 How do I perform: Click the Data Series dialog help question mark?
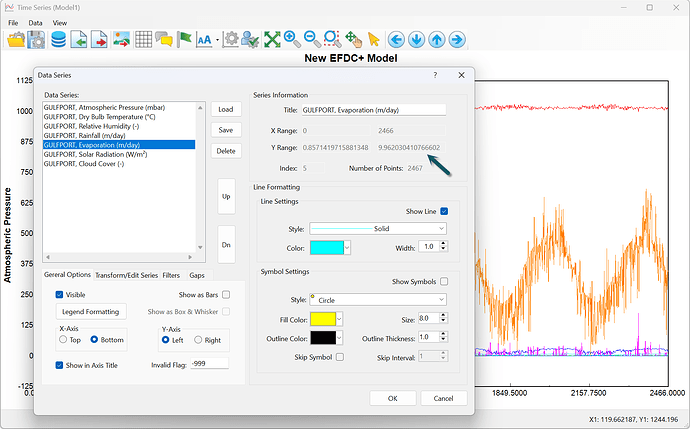pos(435,75)
